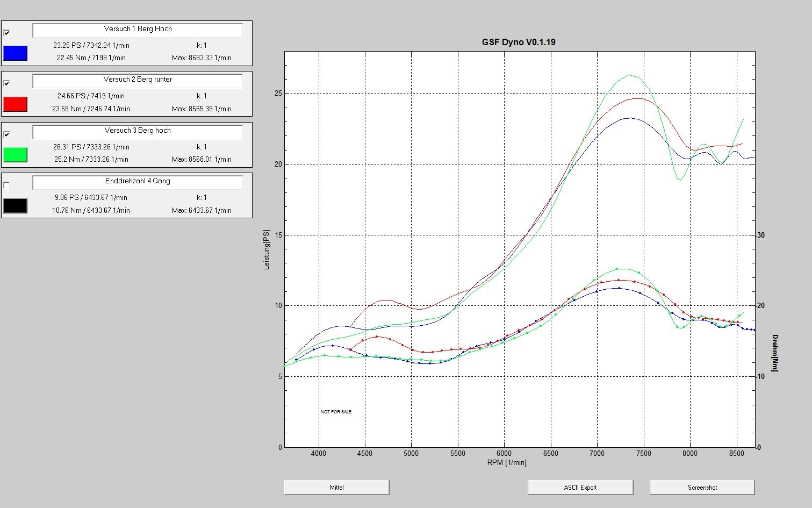Image resolution: width=812 pixels, height=508 pixels.
Task: Click the NOT FOR SALE watermark text
Action: point(336,412)
